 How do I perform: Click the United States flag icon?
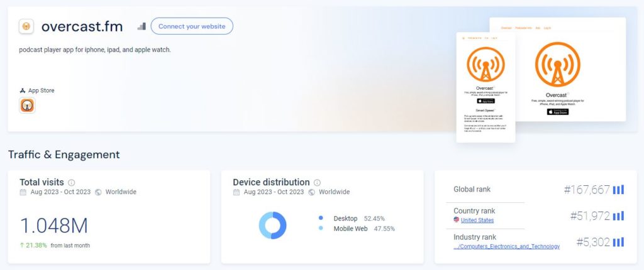tap(457, 220)
